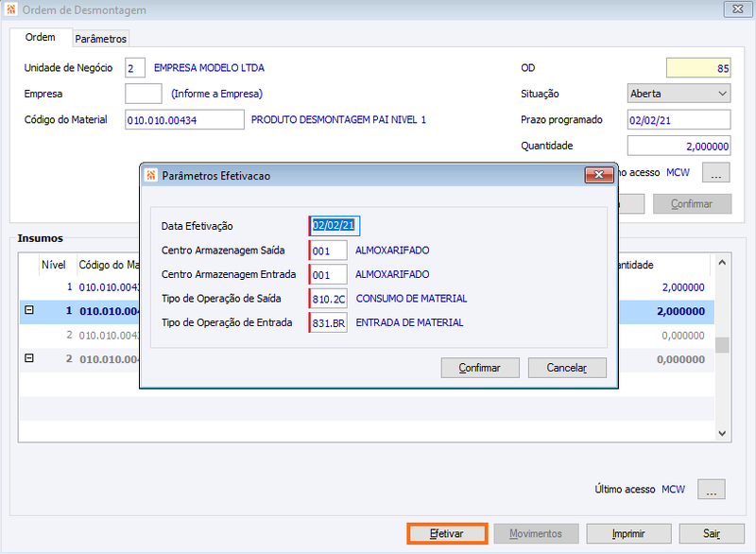Focus the Centro Armazenagem Entrada field
Image resolution: width=756 pixels, height=554 pixels.
click(328, 274)
